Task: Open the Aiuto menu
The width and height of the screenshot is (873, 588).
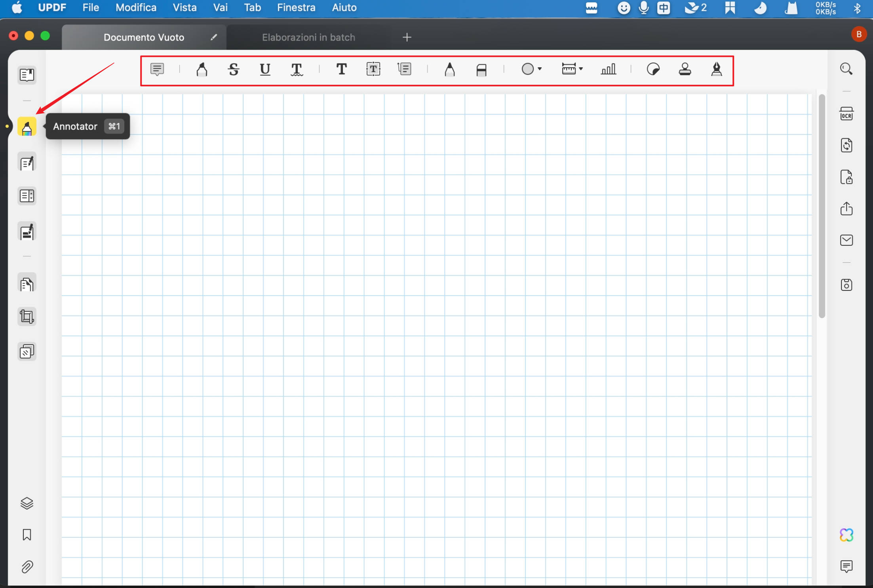Action: 344,8
